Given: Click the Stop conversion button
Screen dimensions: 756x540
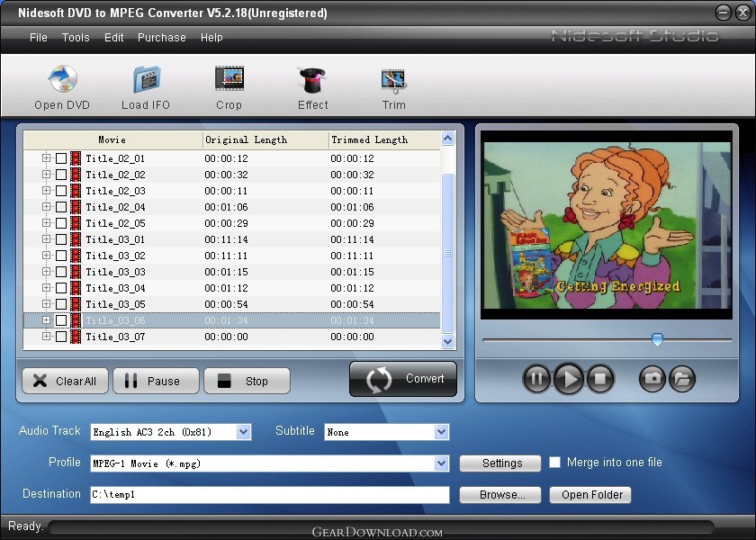Looking at the screenshot, I should click(247, 381).
